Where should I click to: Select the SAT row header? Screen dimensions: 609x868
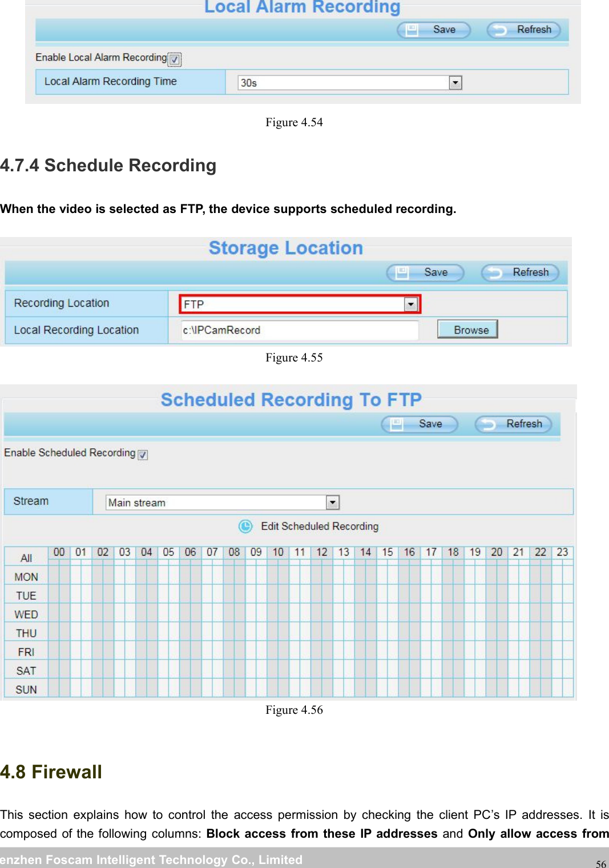click(x=26, y=670)
